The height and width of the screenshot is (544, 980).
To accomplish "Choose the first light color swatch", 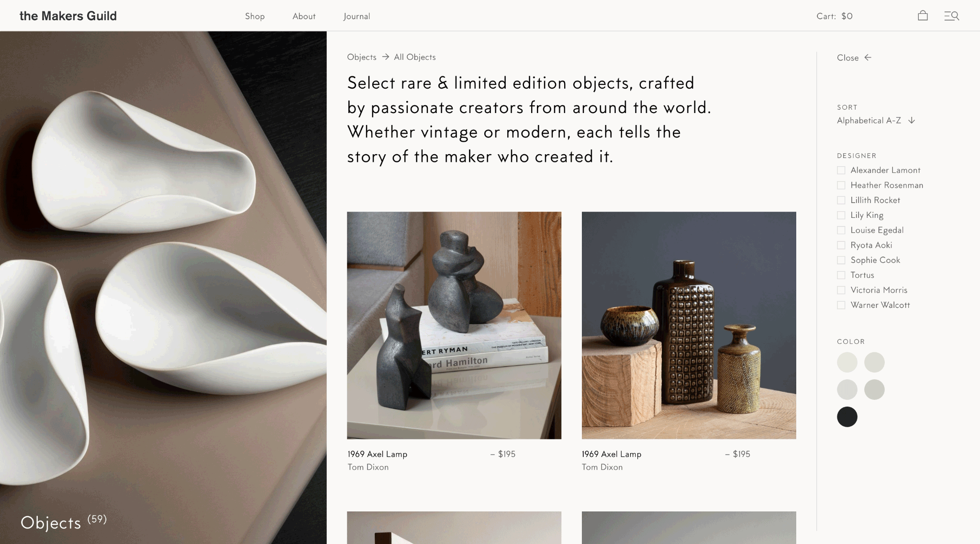I will [x=847, y=362].
